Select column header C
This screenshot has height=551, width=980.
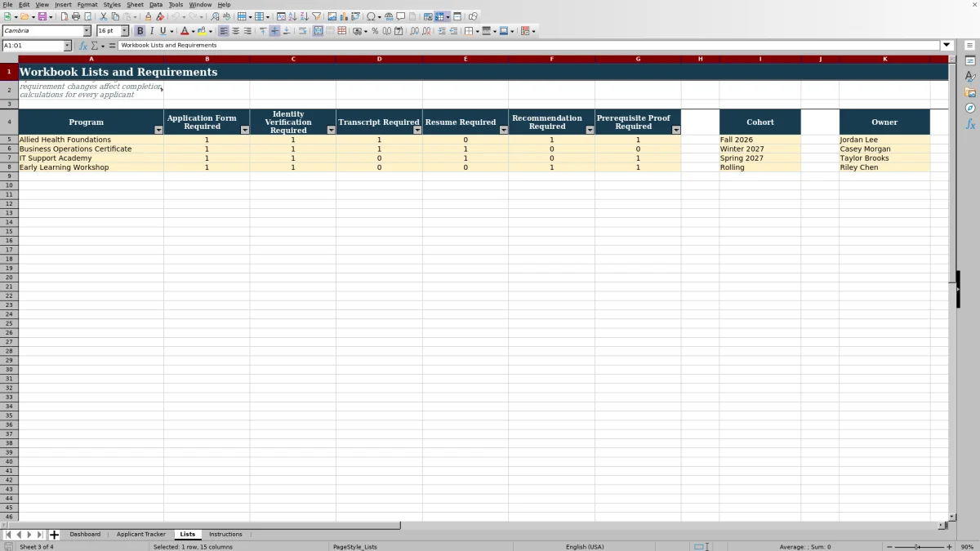coord(293,59)
